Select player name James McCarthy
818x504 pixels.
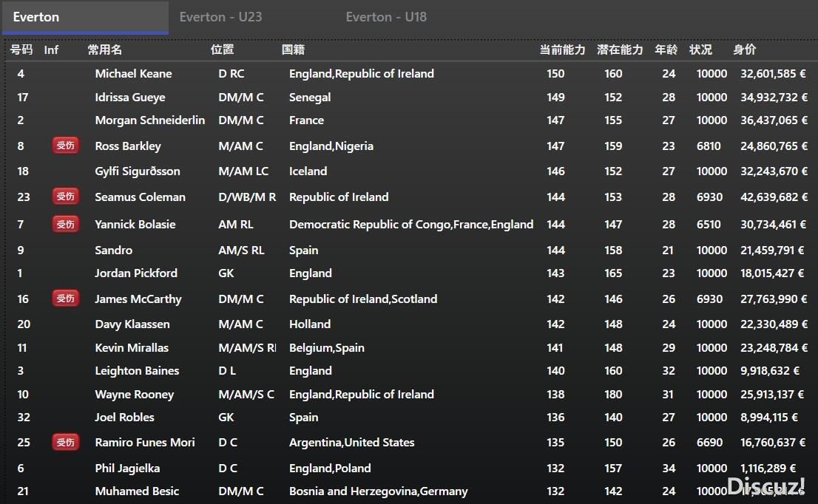click(138, 299)
